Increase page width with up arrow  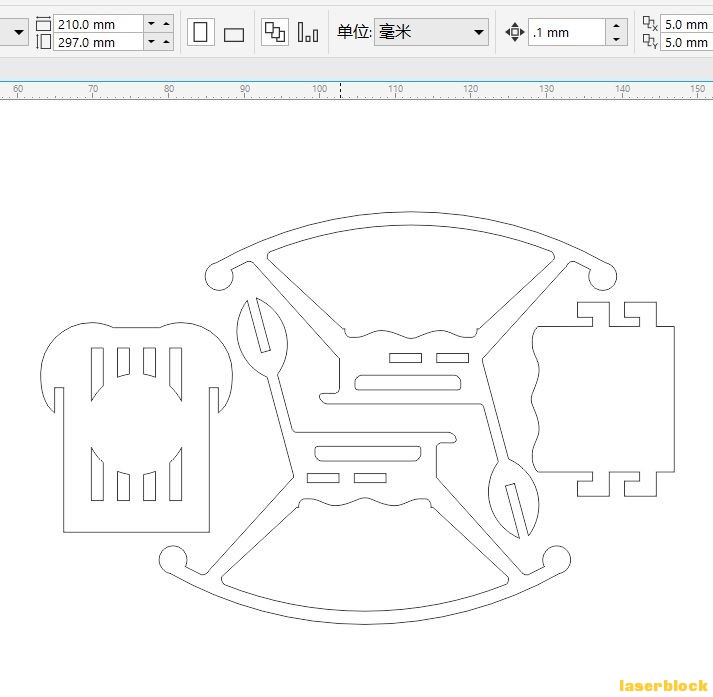pos(166,24)
